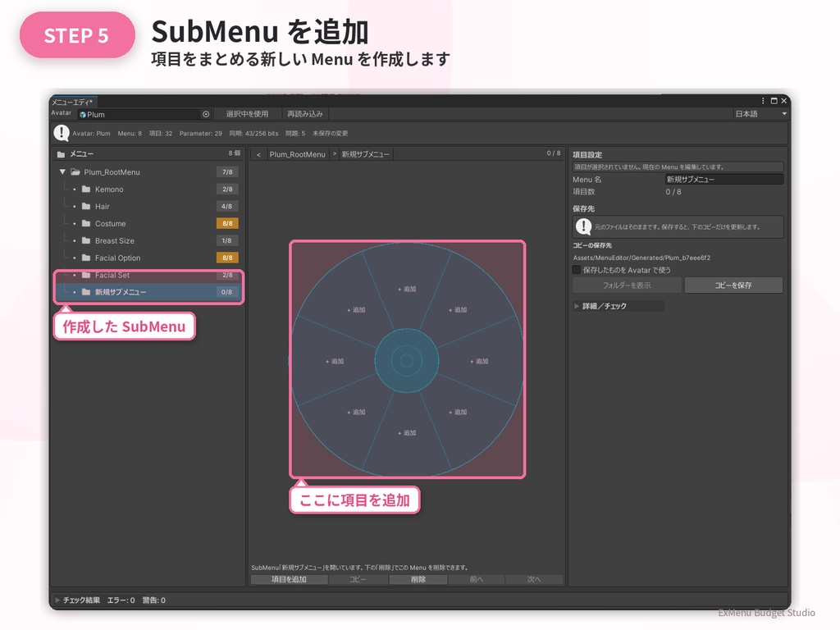Screen dimensions: 840x630
Task: Click the Plum_RootMenu 7/8 count badge
Action: [227, 172]
